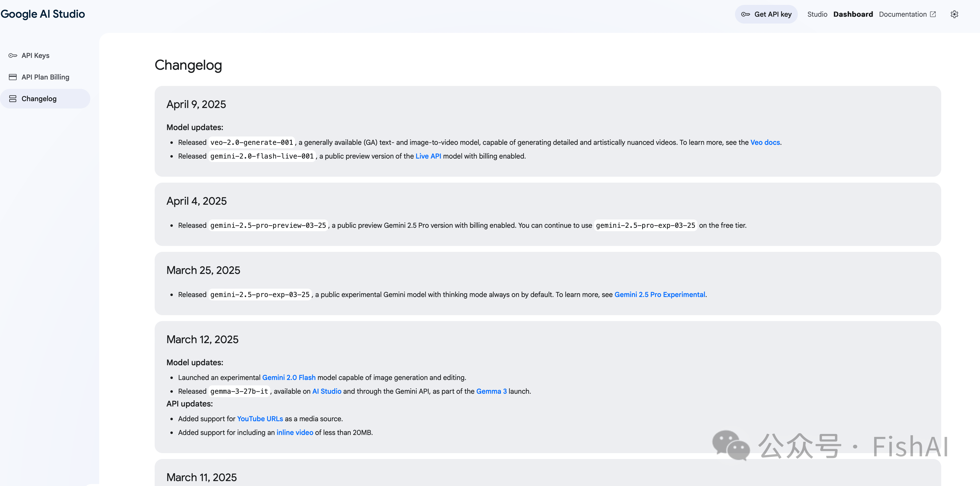Select the Dashboard tab
980x486 pixels.
(853, 14)
